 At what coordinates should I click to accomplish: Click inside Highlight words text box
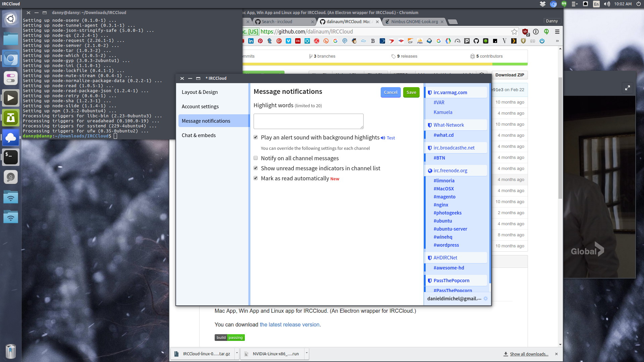tap(308, 121)
